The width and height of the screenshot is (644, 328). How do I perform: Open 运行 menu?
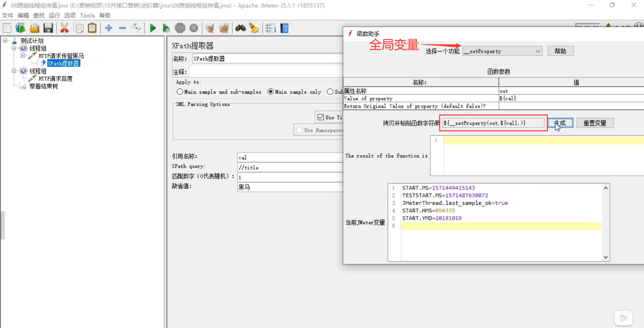click(54, 15)
